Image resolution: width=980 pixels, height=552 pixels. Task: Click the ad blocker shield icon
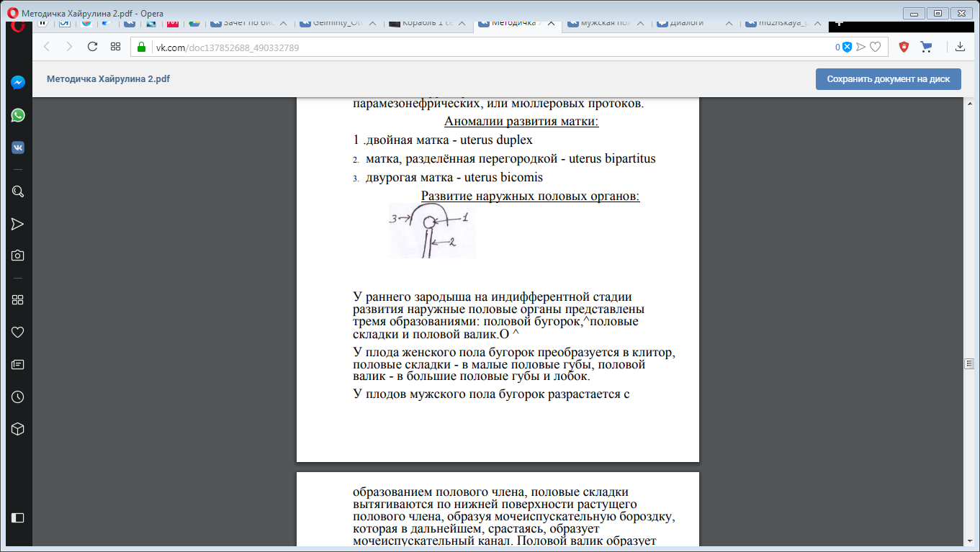point(848,47)
